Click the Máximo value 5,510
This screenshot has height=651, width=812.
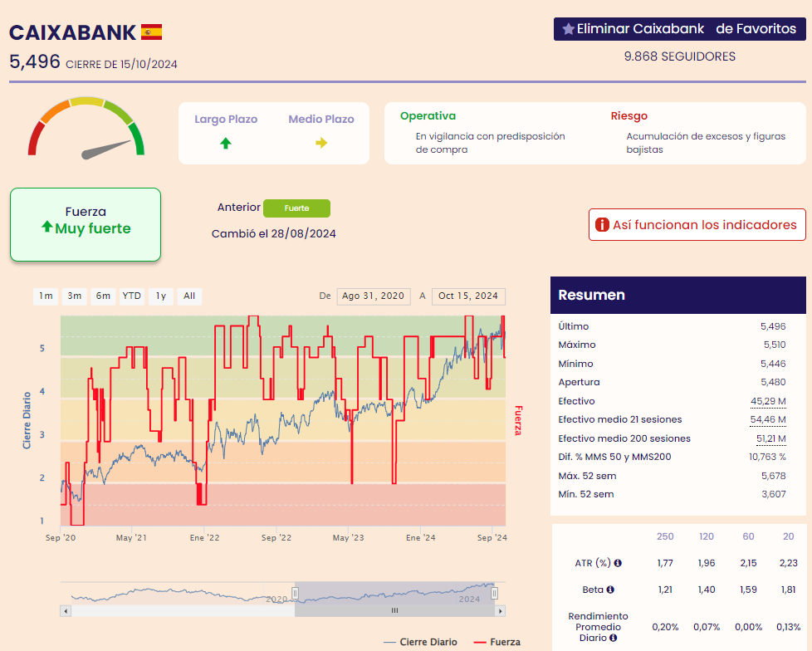coord(775,345)
